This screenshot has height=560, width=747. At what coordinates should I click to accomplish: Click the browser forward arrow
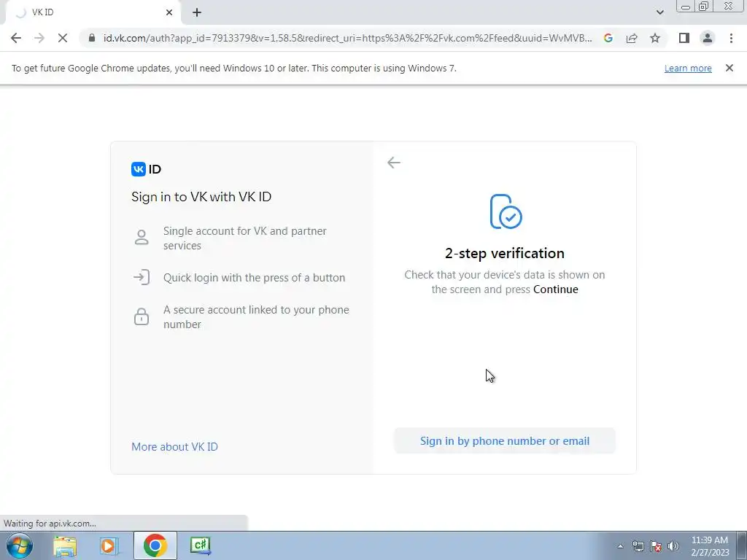tap(39, 38)
